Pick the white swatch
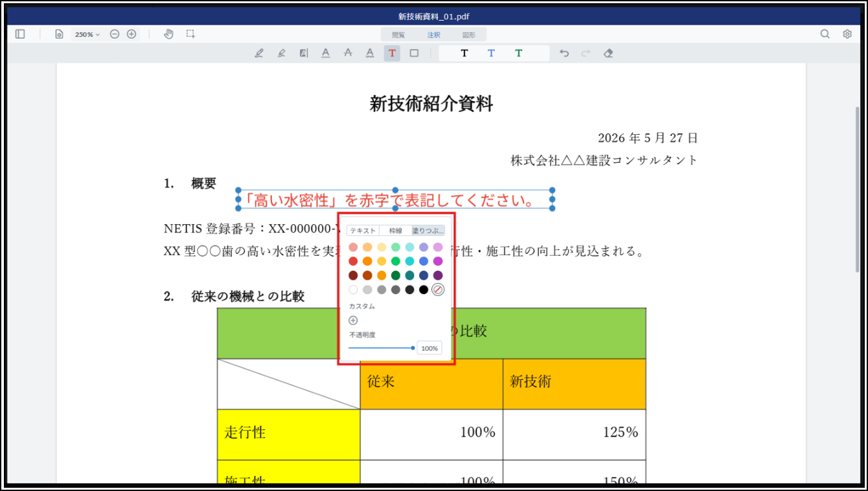The image size is (868, 491). [353, 290]
